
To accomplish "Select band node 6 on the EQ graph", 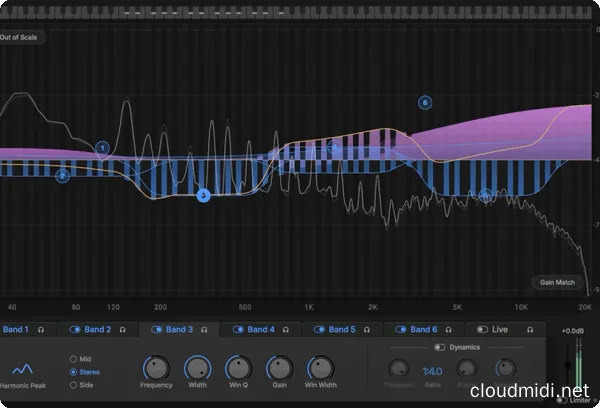I will [x=425, y=103].
